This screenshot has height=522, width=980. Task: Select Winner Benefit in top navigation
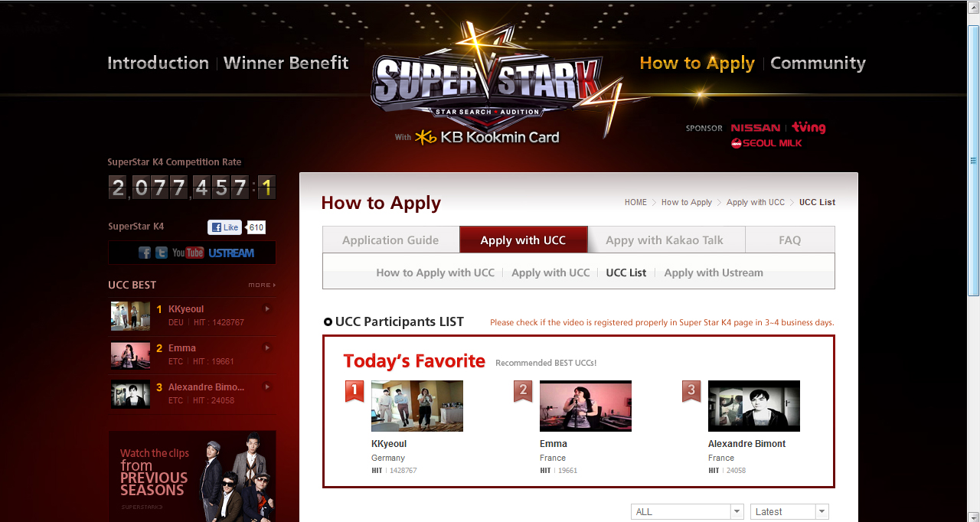click(286, 63)
